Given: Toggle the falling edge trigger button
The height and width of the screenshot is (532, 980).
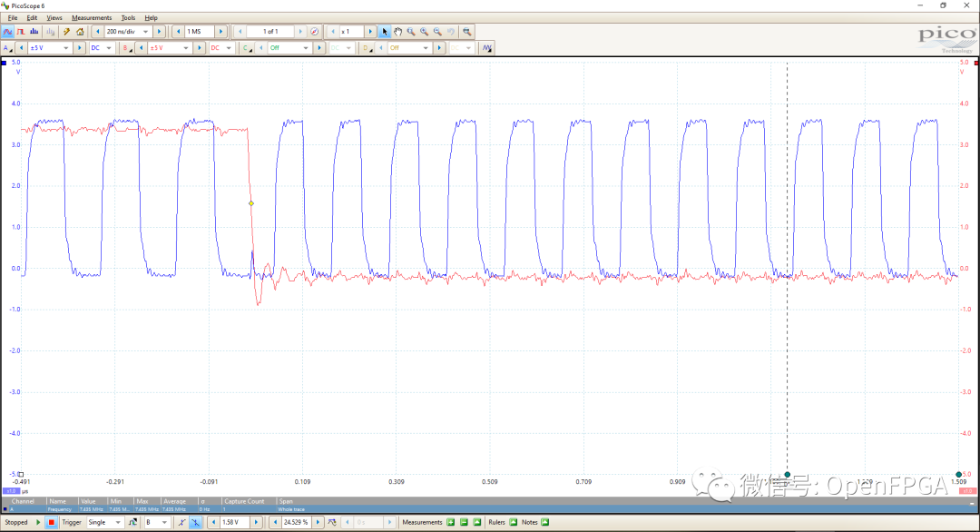Looking at the screenshot, I should click(x=195, y=523).
